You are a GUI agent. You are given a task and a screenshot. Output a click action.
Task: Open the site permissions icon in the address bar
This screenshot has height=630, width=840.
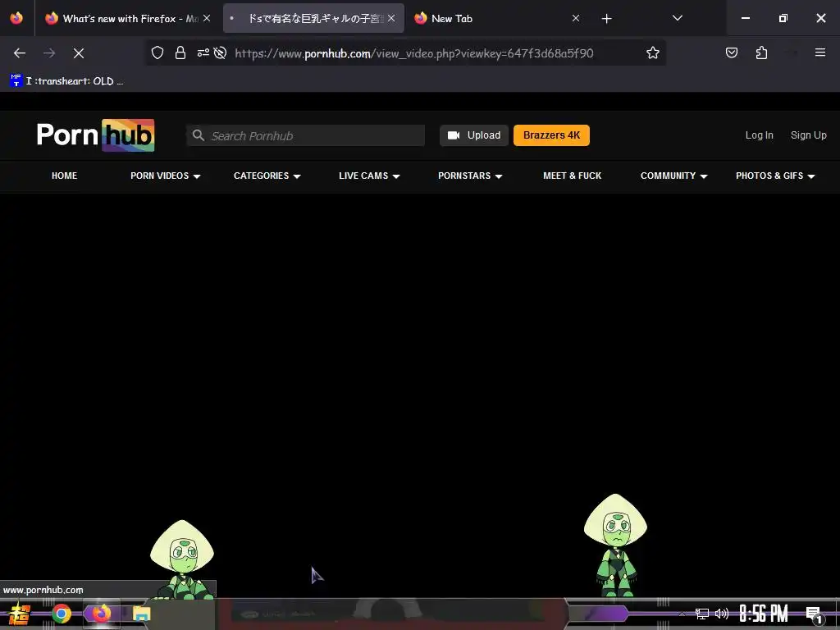pos(203,52)
